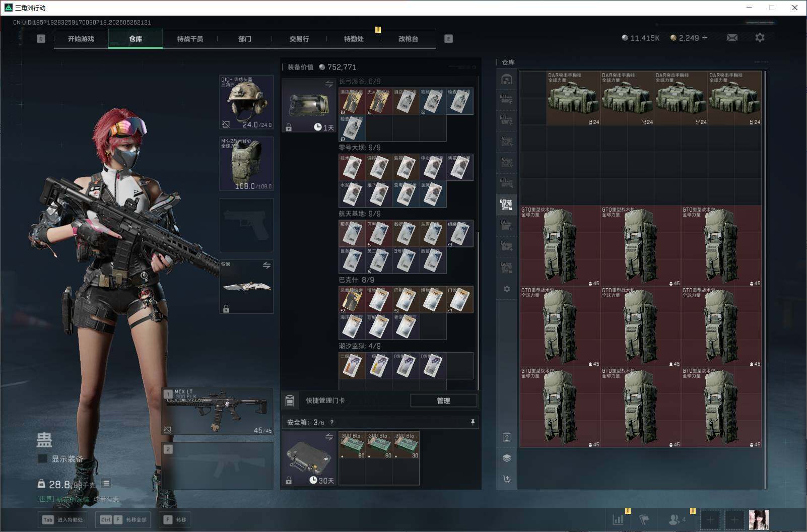Open the mail inbox envelope icon
The width and height of the screenshot is (807, 532).
point(732,38)
